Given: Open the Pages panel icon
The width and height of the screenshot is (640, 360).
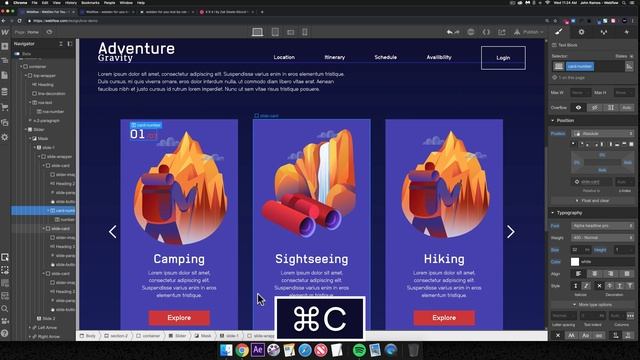Looking at the screenshot, I should (5, 76).
